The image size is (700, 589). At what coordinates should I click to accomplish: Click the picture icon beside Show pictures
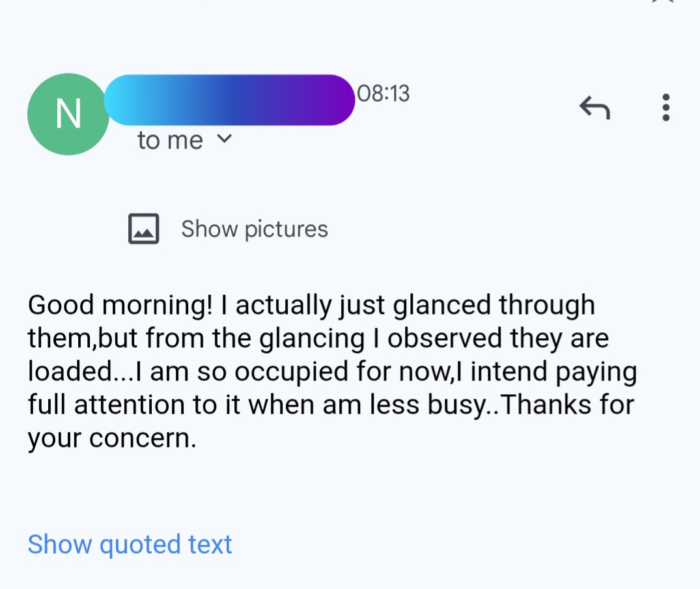143,229
